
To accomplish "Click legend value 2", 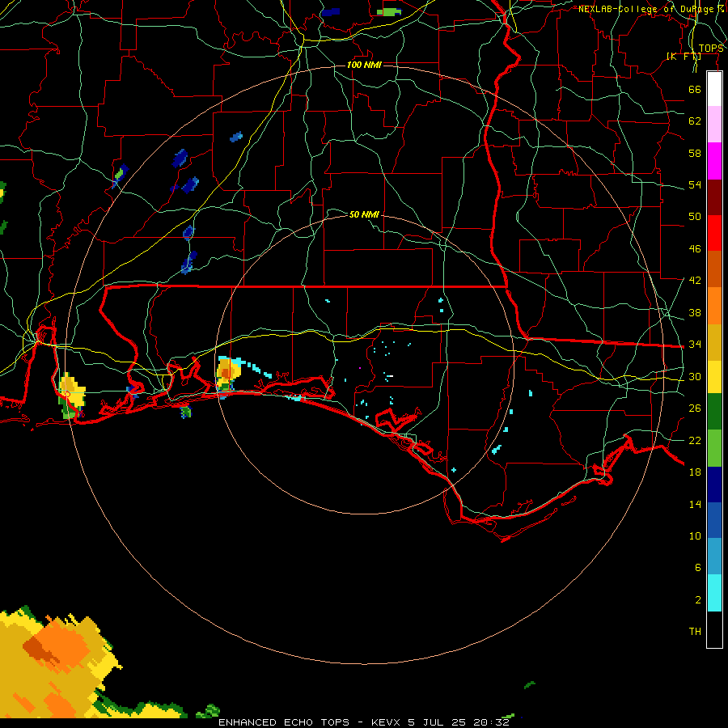I will coord(698,600).
